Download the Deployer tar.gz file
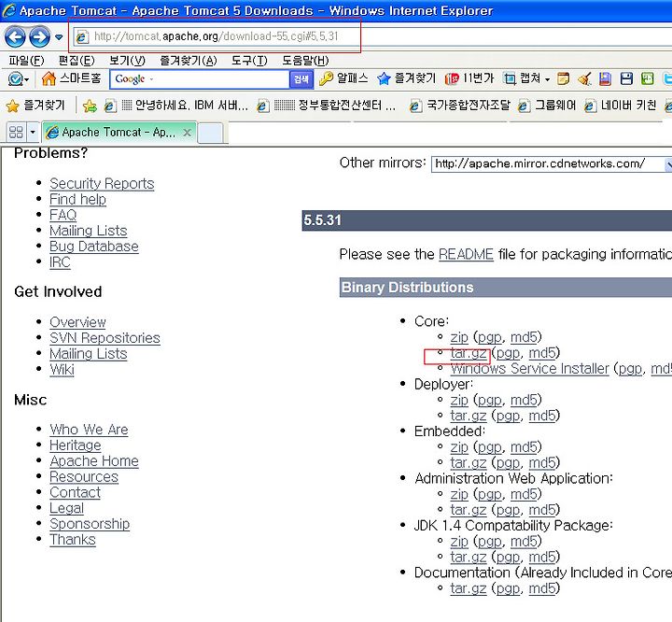The width and height of the screenshot is (672, 622). point(468,417)
